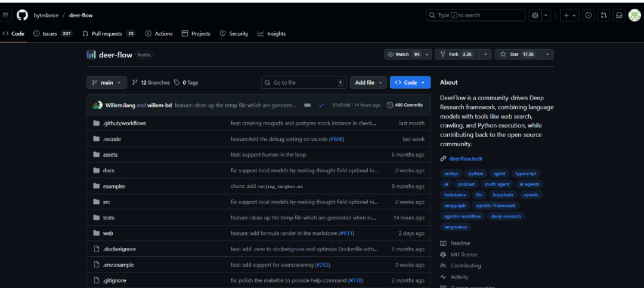
Task: Open the Actions tab
Action: point(159,33)
